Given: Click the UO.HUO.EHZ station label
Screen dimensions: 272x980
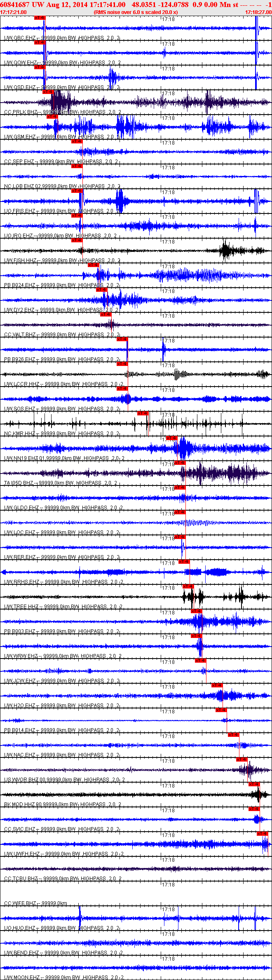Looking at the screenshot, I should (20, 928).
